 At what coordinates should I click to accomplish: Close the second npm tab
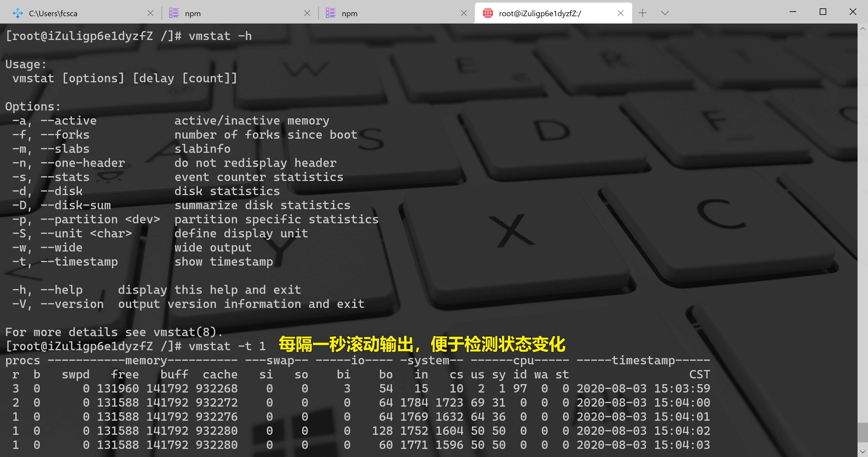point(464,13)
